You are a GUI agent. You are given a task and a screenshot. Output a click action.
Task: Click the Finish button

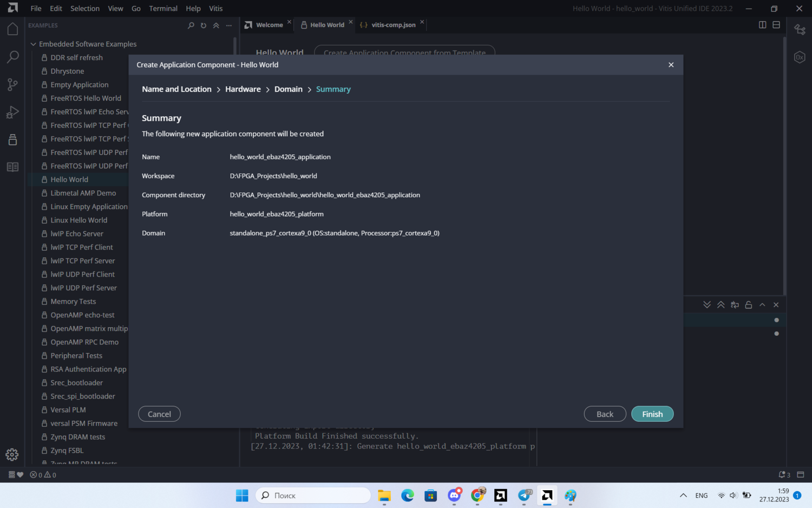pos(652,414)
